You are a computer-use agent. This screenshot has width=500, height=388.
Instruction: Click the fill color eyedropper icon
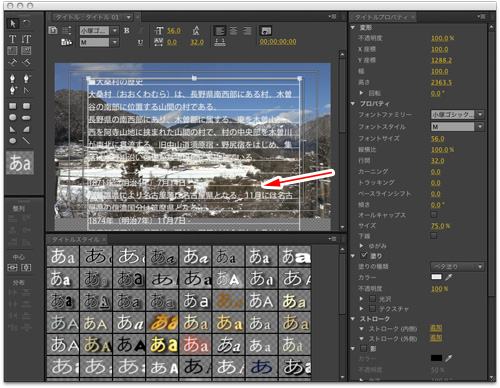(449, 277)
